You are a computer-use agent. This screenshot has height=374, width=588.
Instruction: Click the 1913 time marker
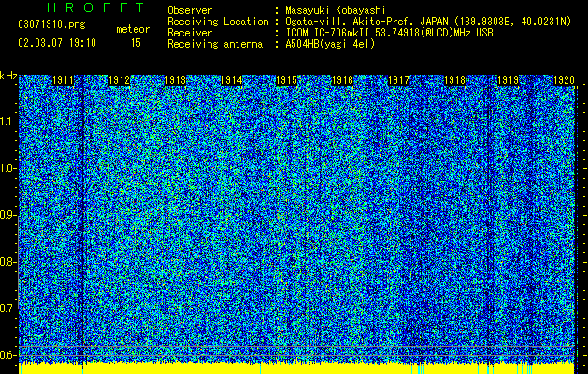tap(175, 80)
